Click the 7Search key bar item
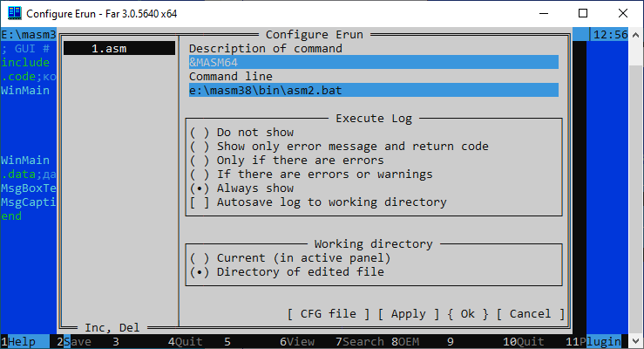This screenshot has width=644, height=349. click(363, 342)
